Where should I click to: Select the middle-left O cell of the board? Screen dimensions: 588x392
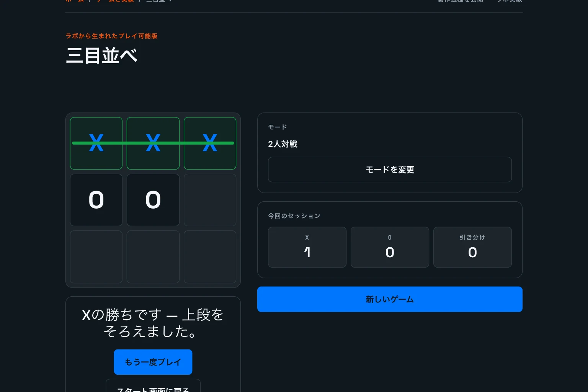[96, 200]
